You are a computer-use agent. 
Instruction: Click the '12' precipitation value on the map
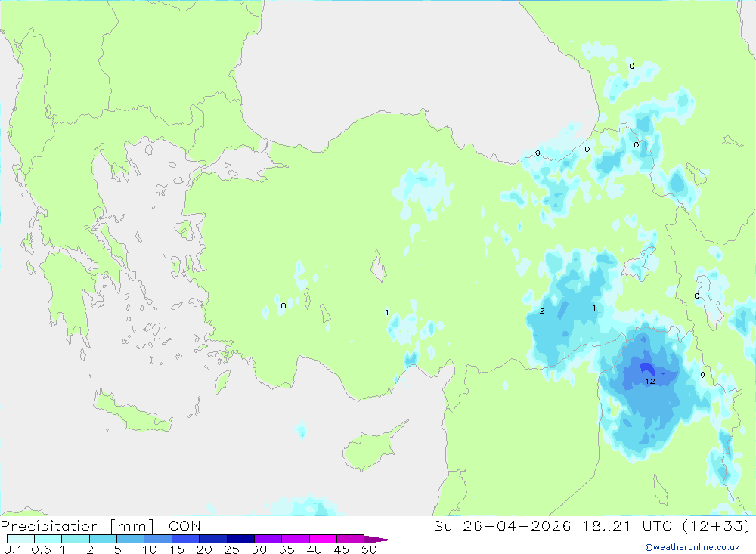coord(650,382)
